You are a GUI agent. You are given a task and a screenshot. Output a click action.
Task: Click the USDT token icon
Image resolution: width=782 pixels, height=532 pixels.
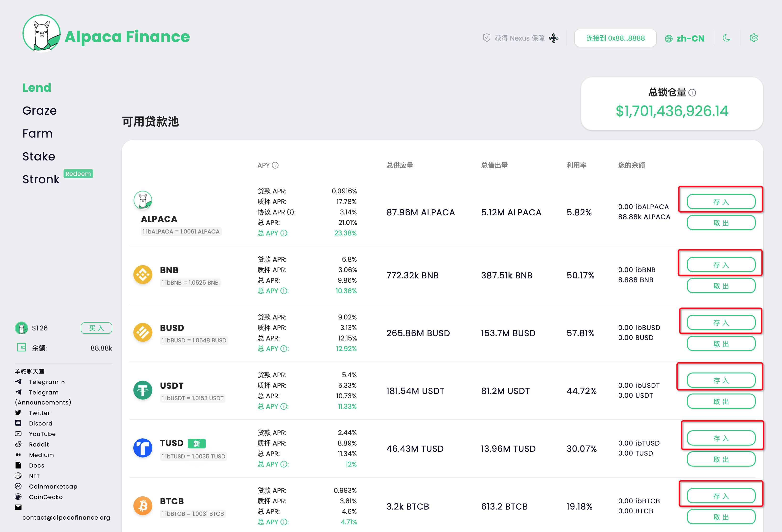click(143, 390)
